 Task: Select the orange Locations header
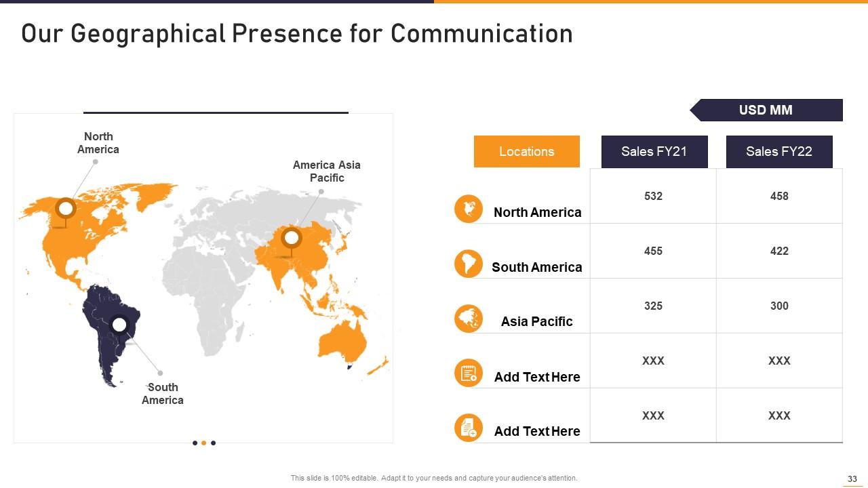click(527, 151)
